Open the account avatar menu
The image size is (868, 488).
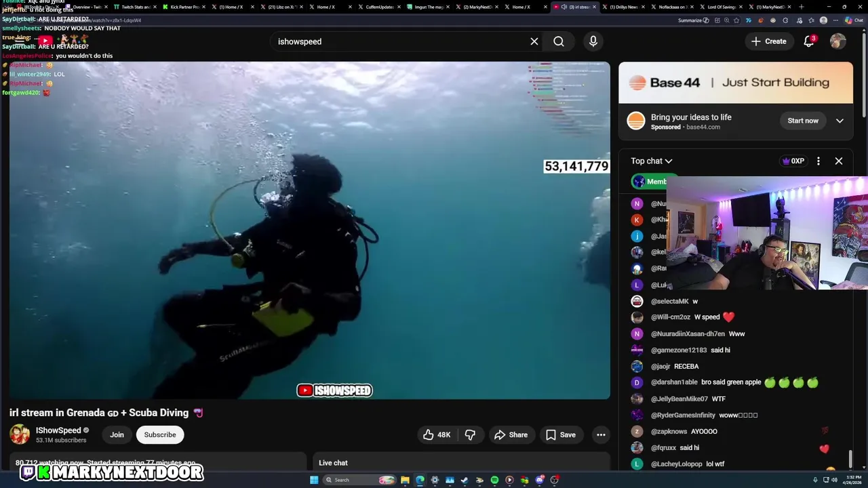838,41
